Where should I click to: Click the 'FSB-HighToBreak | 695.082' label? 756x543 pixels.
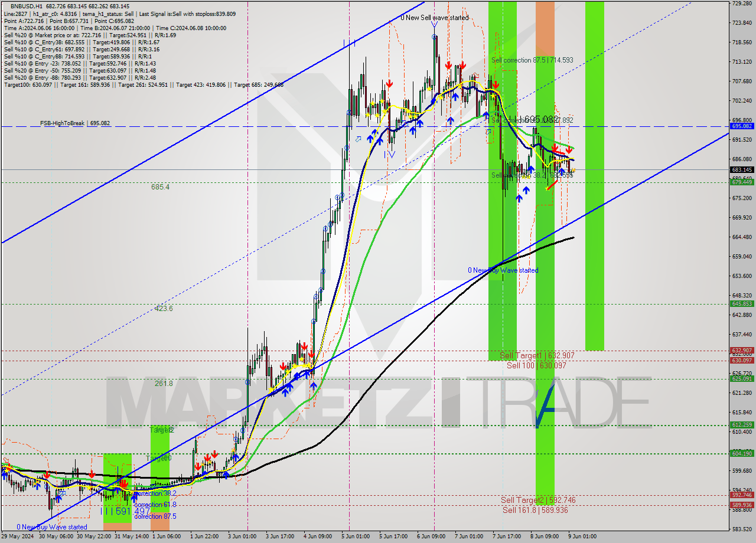(75, 123)
